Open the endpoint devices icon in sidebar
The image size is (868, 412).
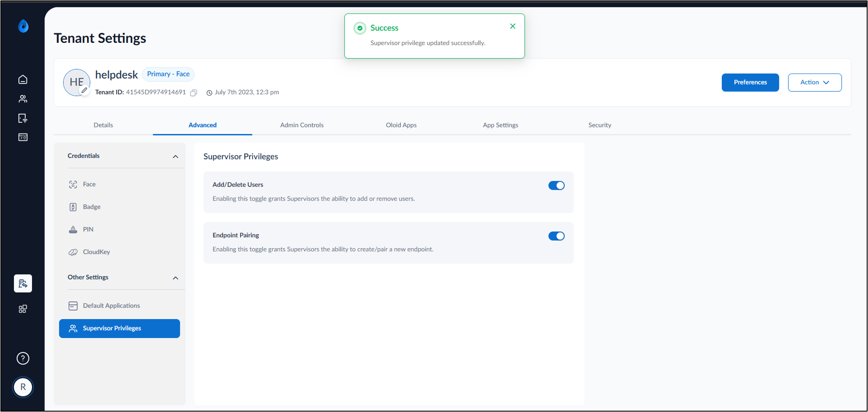(x=23, y=118)
